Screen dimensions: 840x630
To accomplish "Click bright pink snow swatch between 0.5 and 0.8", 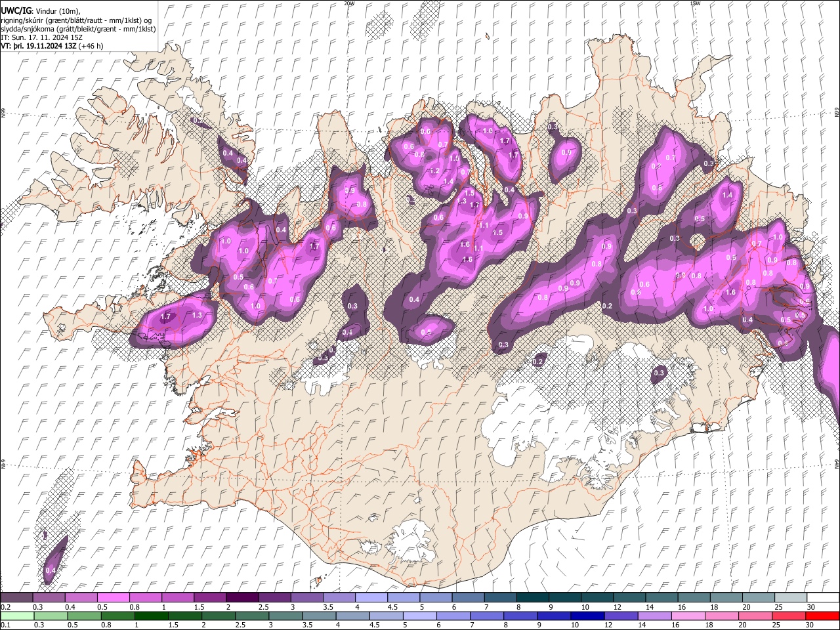I will coord(114,598).
